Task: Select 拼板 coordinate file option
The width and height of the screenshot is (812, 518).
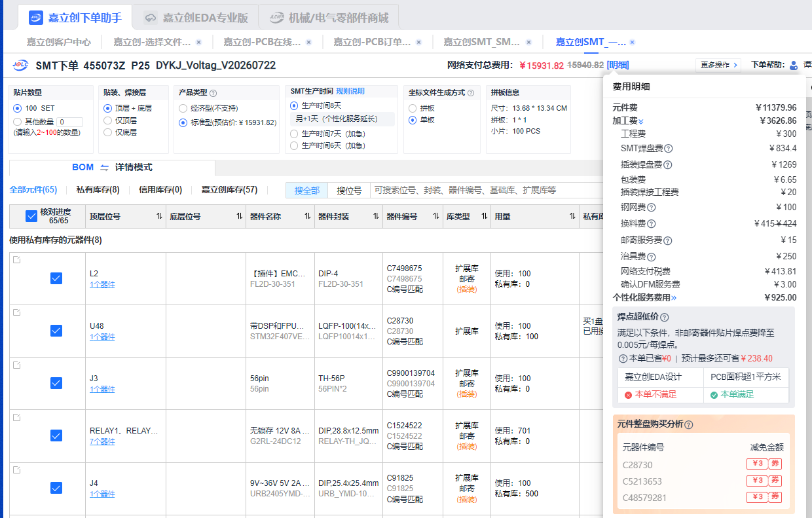Action: point(413,108)
